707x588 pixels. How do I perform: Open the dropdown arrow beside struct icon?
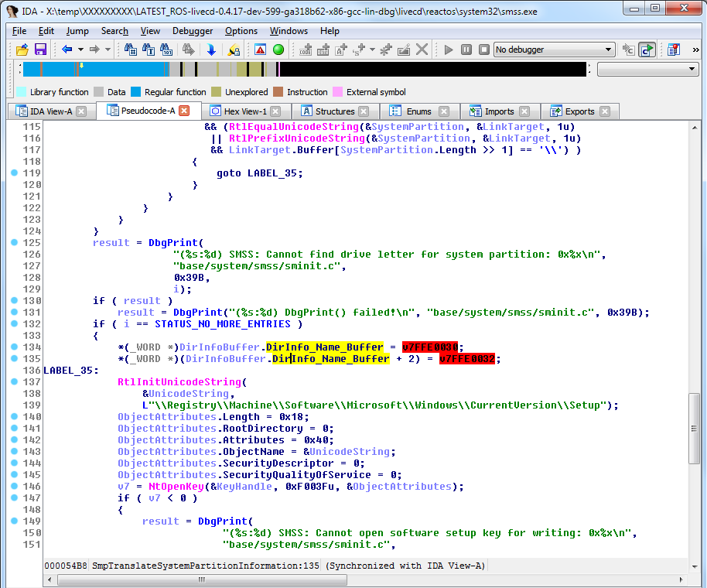[372, 50]
